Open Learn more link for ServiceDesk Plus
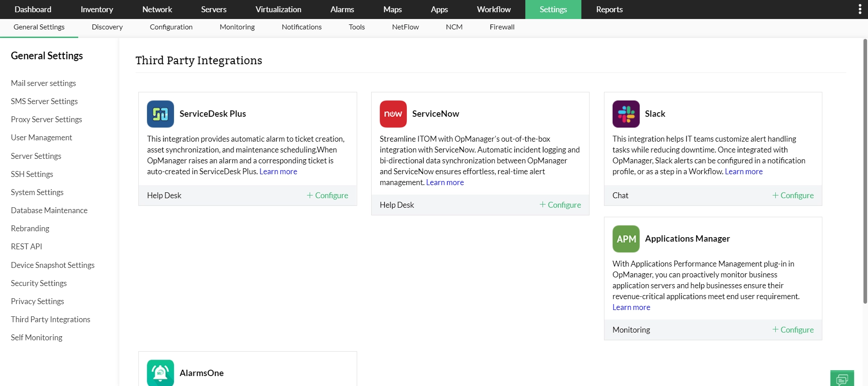868x386 pixels. [278, 172]
